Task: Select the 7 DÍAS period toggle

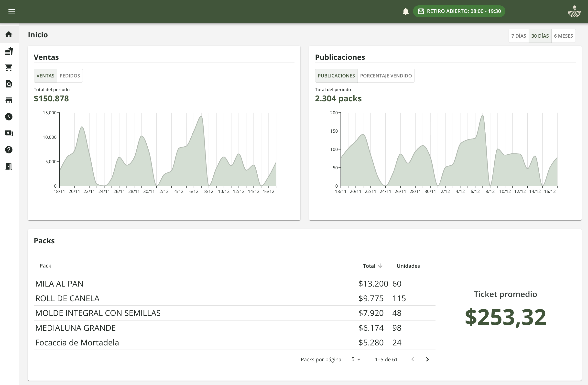Action: (518, 36)
